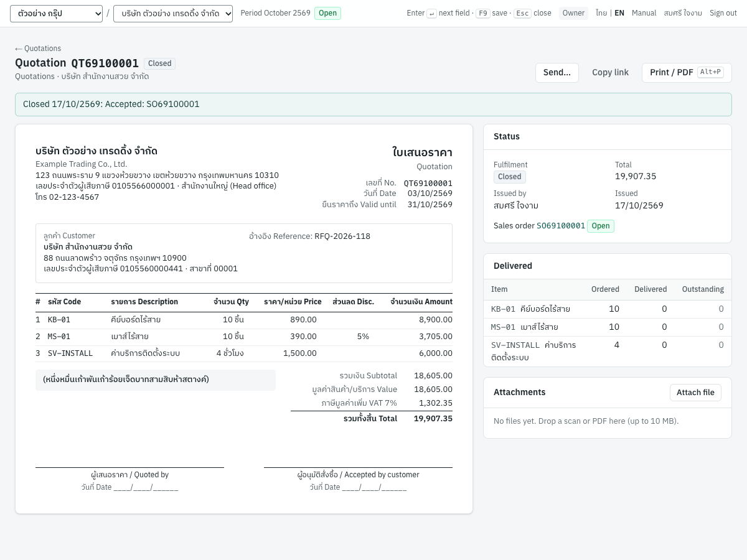Viewport: 747px width, 560px height.
Task: Click quotation number QT69100001 in document header
Action: [x=428, y=184]
